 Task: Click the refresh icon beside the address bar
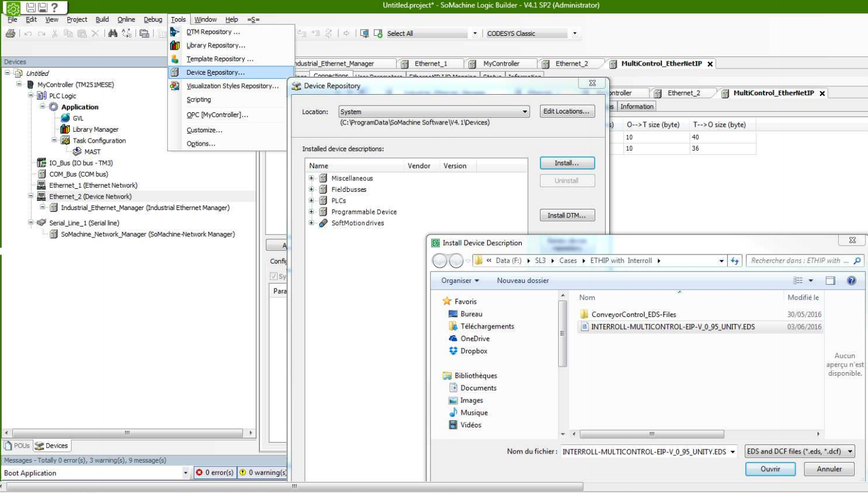tap(734, 261)
